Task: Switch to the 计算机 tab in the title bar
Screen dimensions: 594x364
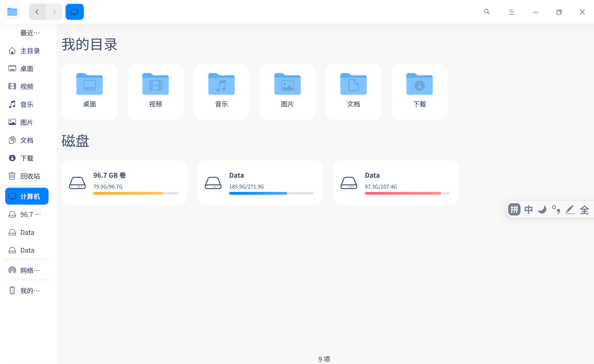Action: point(74,11)
